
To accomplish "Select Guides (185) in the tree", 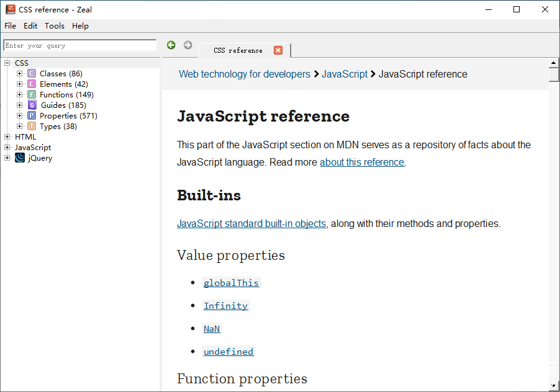I will click(63, 105).
